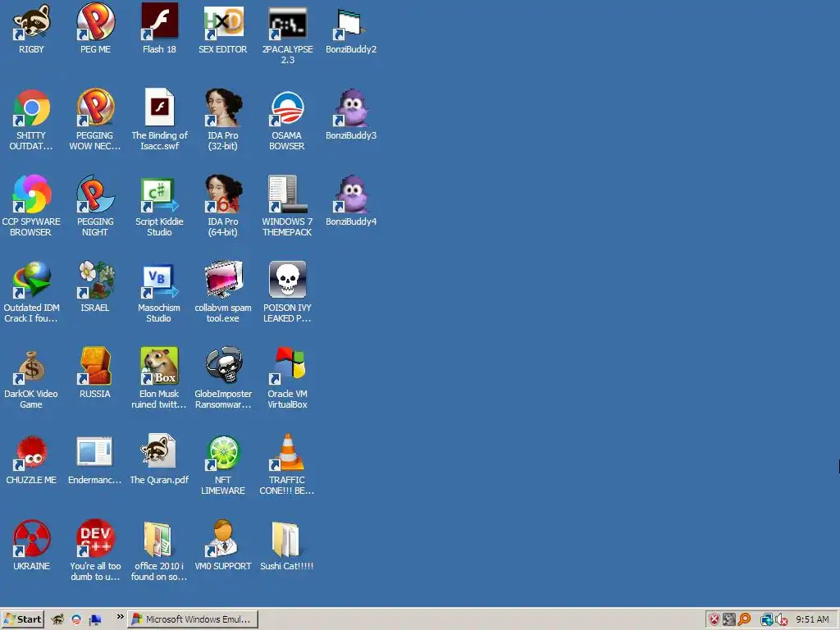
Task: Open The Binding of Isacc.swf file
Action: coord(159,107)
